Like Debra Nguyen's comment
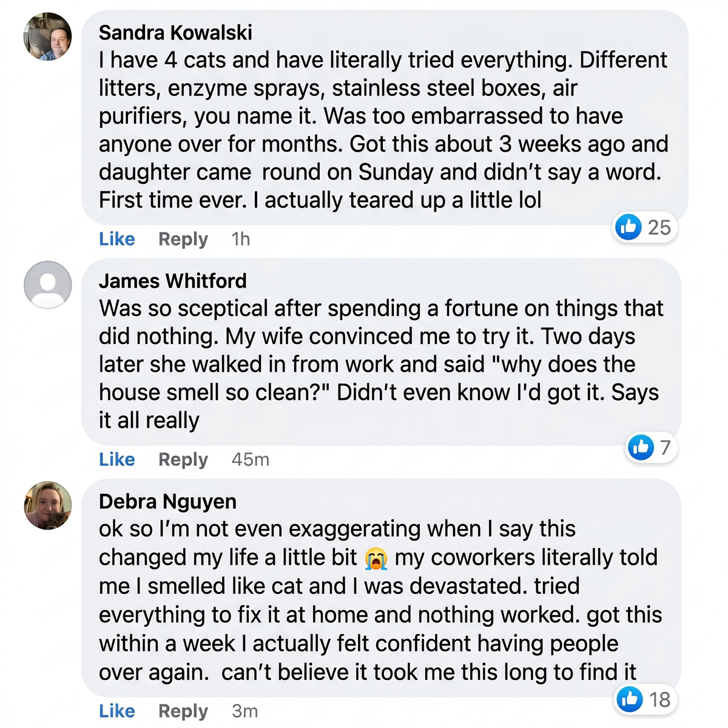This screenshot has height=728, width=728. coord(117,710)
